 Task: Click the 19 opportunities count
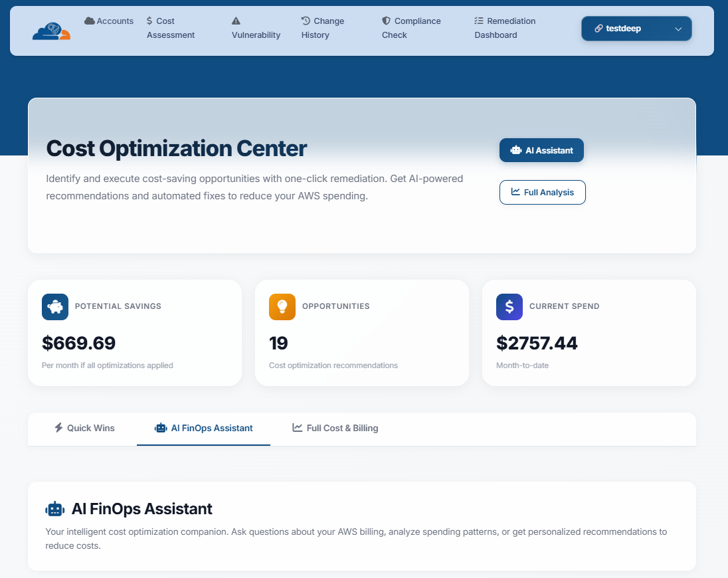pos(278,343)
